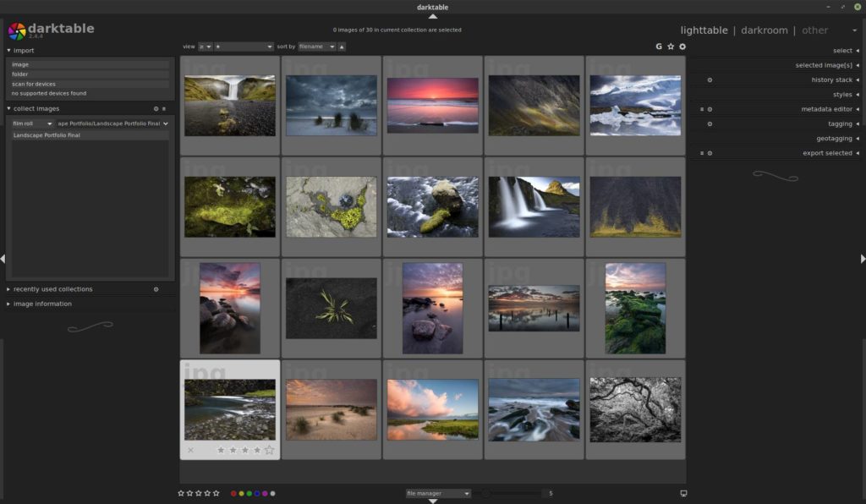Viewport: 866px width, 504px height.
Task: Open presets menu icon for metadata editor
Action: [702, 109]
